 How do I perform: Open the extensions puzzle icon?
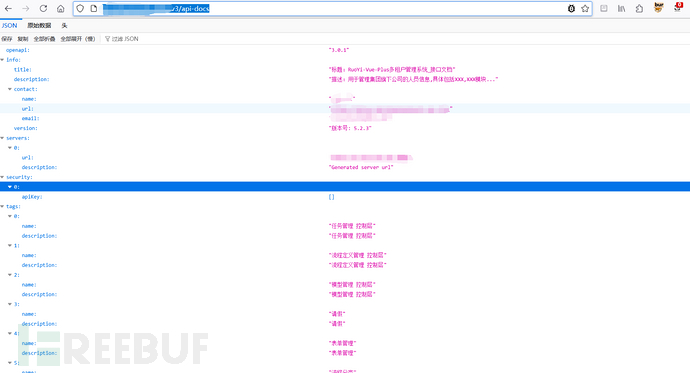(639, 8)
